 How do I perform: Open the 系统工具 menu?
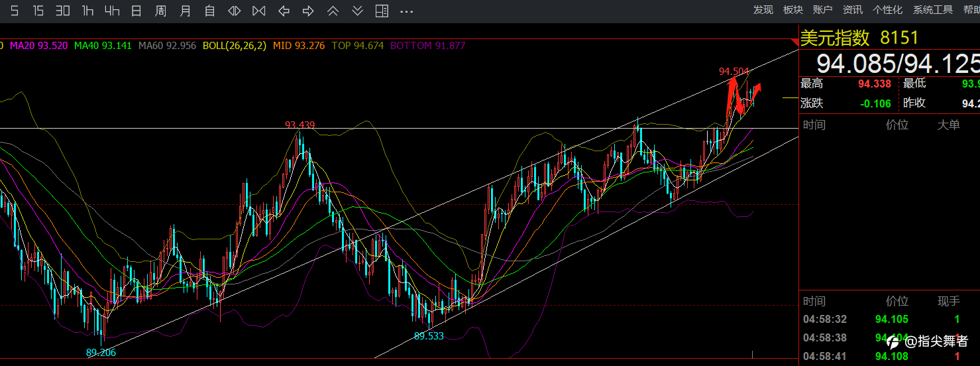point(933,10)
